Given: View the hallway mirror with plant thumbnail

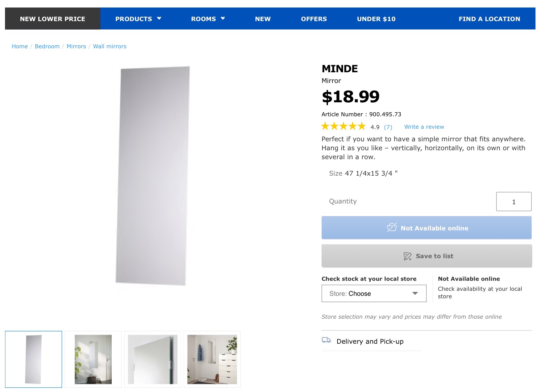Looking at the screenshot, I should point(93,359).
